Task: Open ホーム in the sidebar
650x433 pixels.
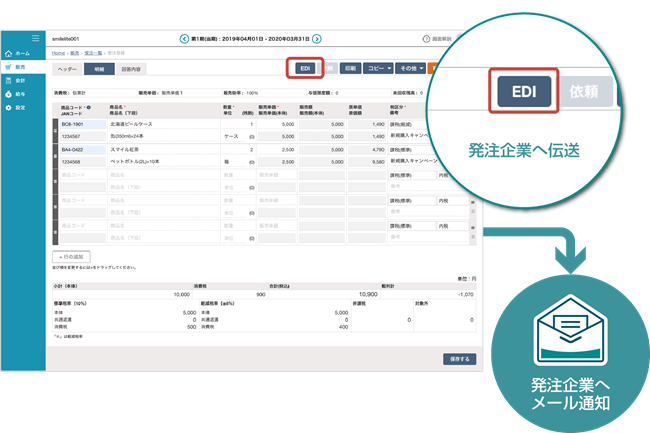Action: (18, 52)
